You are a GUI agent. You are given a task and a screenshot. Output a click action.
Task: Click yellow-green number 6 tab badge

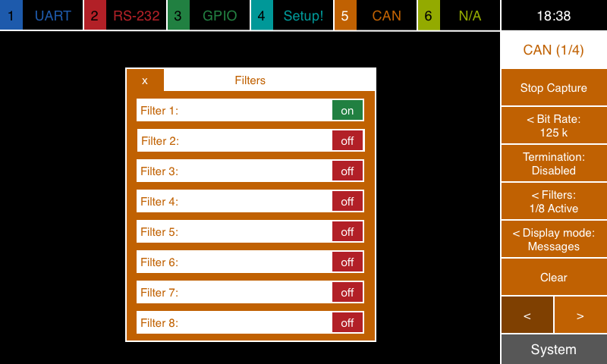coord(429,15)
